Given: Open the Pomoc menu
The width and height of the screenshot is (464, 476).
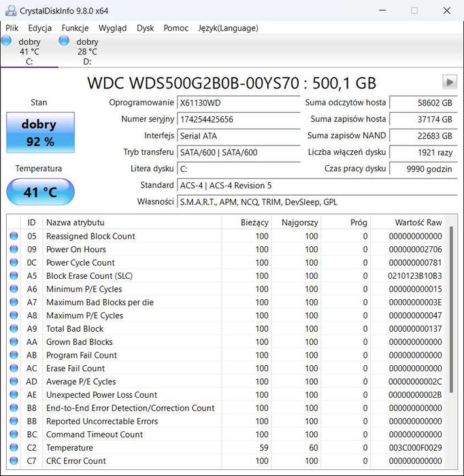Looking at the screenshot, I should point(176,28).
